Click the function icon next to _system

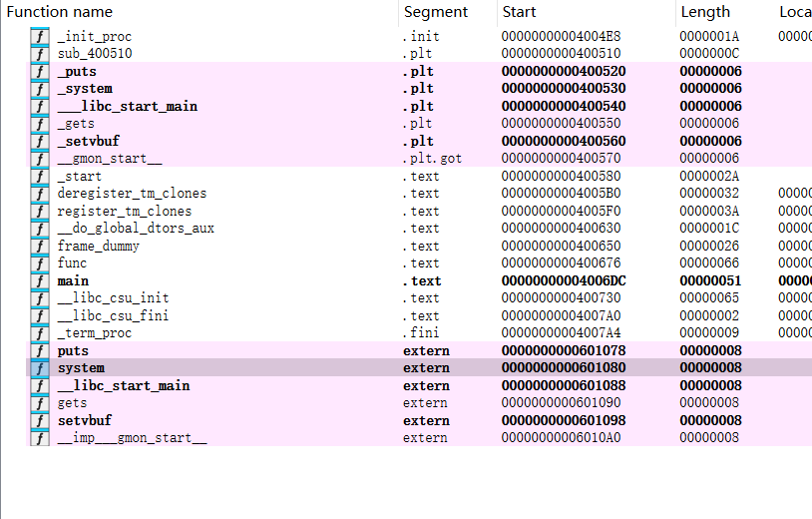tap(40, 89)
